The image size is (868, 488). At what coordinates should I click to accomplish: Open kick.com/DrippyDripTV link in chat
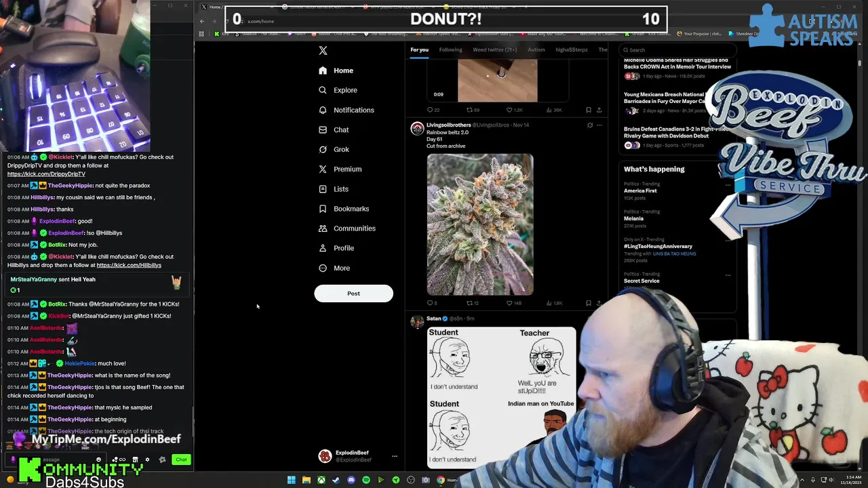point(46,174)
